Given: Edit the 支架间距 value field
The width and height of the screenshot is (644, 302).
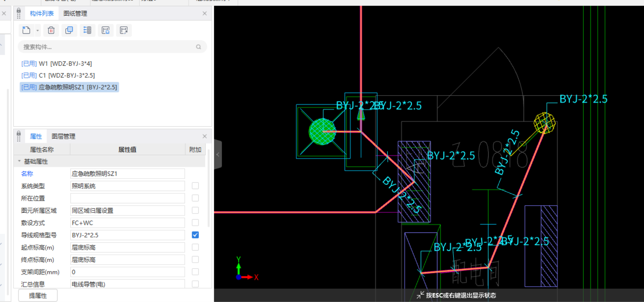Looking at the screenshot, I should (x=128, y=272).
